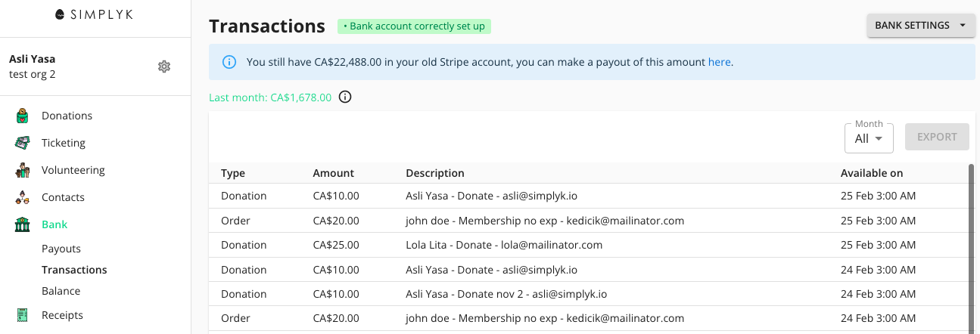Follow the 'here' payout link

[719, 62]
